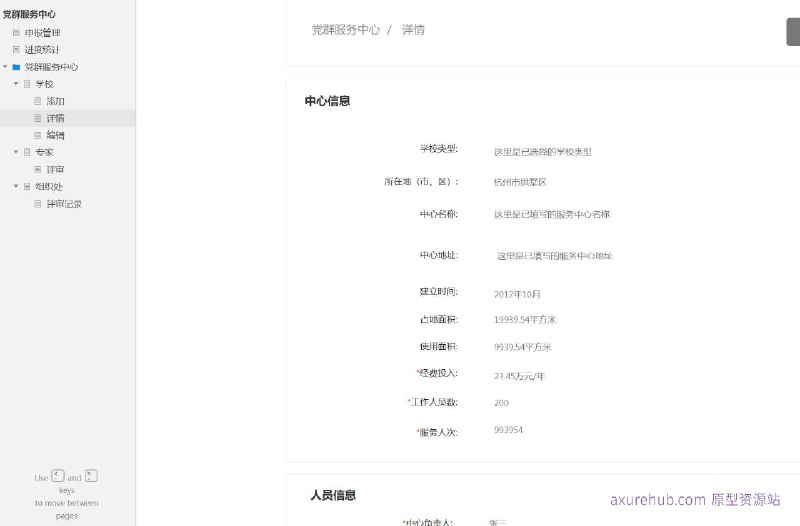Image resolution: width=800 pixels, height=526 pixels.
Task: Click the 经费投入 field label
Action: point(437,373)
